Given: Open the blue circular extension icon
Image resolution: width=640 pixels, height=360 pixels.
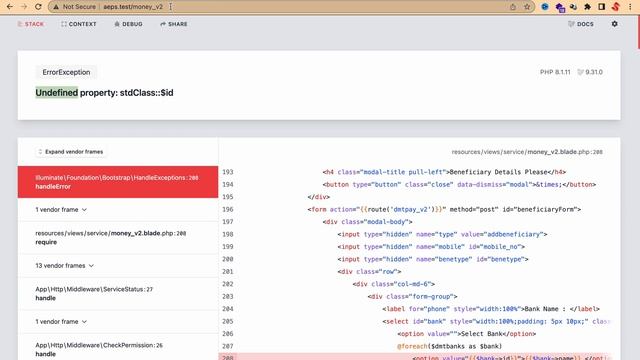Looking at the screenshot, I should coord(545,7).
